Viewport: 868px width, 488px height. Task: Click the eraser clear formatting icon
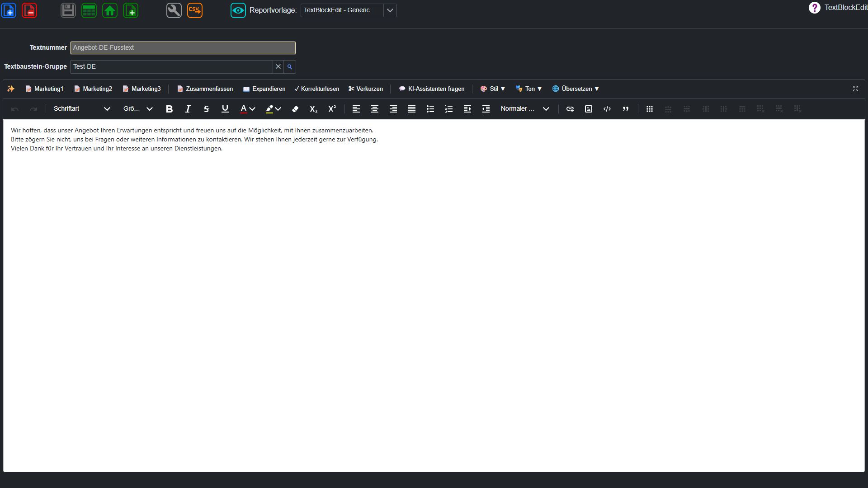[295, 109]
